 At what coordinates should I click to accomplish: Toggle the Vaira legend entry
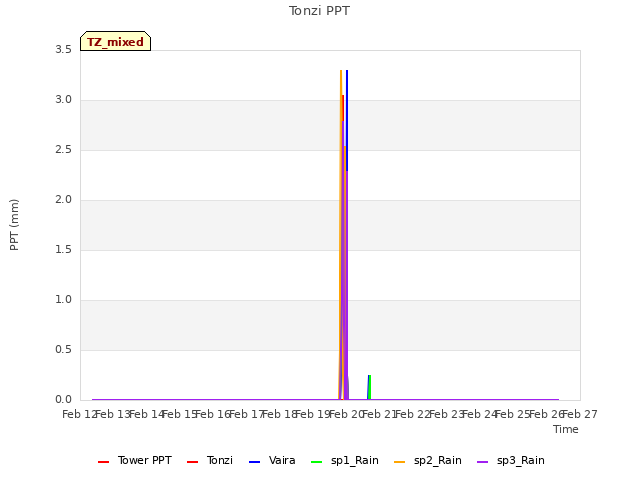click(x=272, y=460)
